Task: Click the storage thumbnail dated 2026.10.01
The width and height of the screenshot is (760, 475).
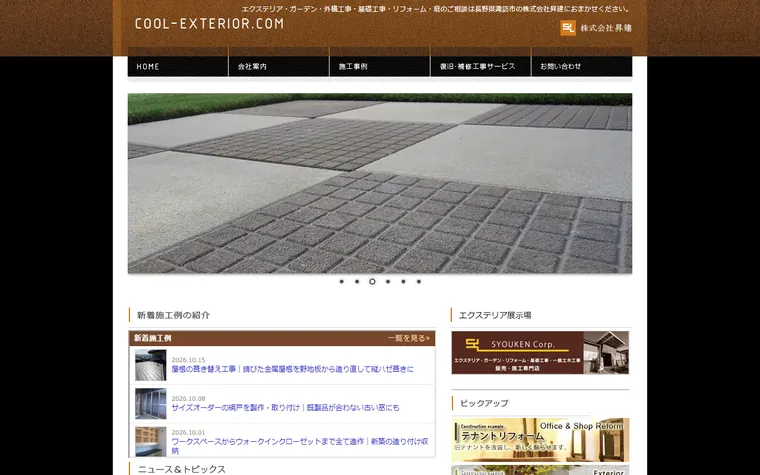Action: 151,442
